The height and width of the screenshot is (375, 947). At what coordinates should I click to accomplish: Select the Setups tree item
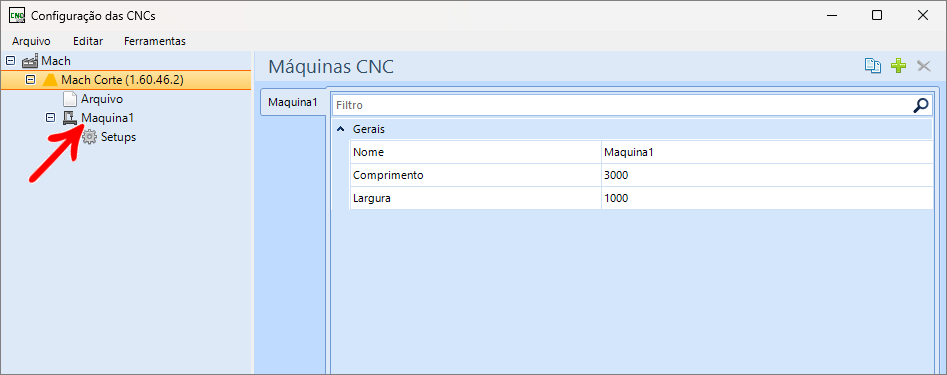click(118, 137)
